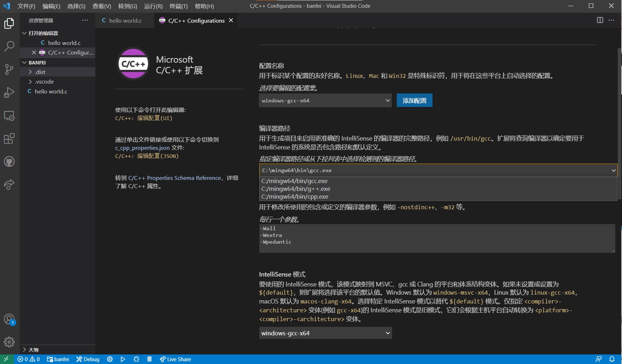This screenshot has width=622, height=364.
Task: Toggle the compiler path dropdown arrow
Action: 613,170
